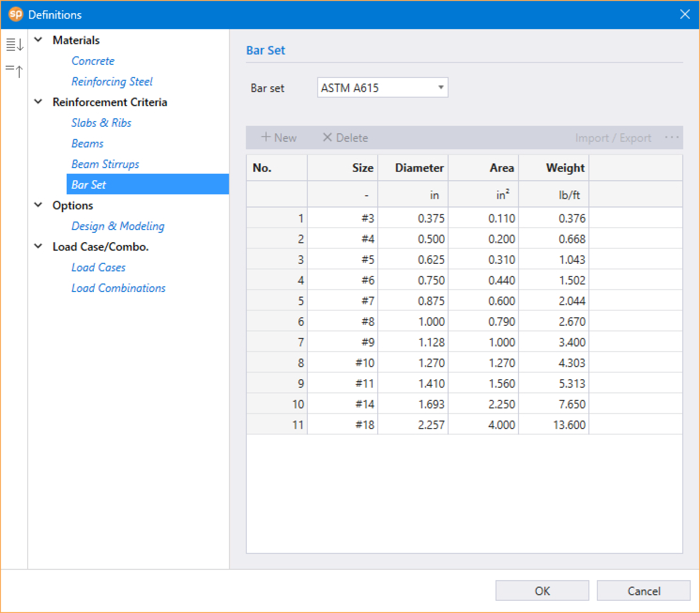
Task: Click area value 0.310
Action: pyautogui.click(x=484, y=259)
